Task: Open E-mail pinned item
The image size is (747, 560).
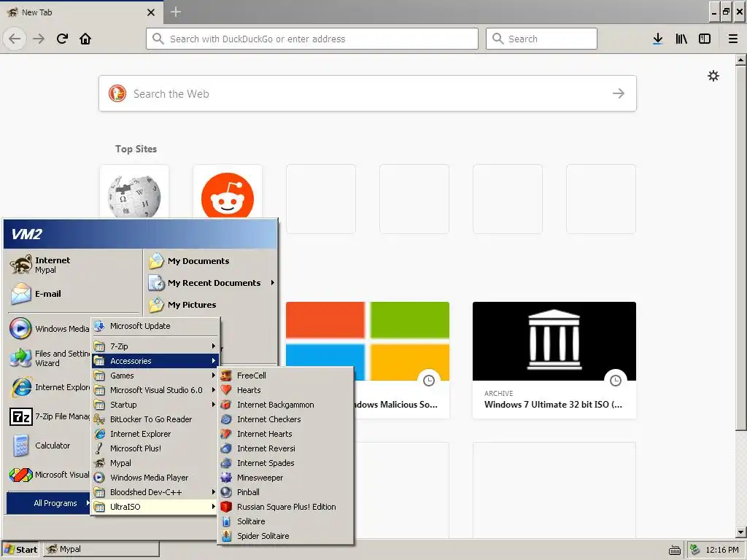Action: (74, 294)
